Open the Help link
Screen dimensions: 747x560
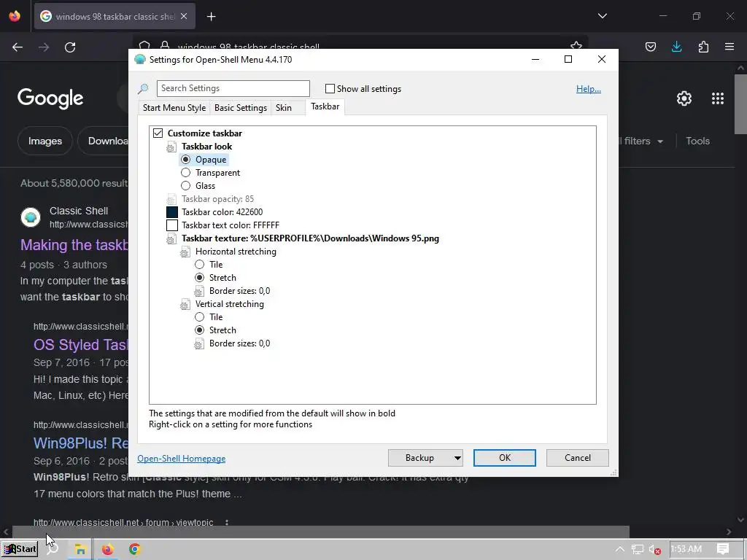tap(589, 88)
